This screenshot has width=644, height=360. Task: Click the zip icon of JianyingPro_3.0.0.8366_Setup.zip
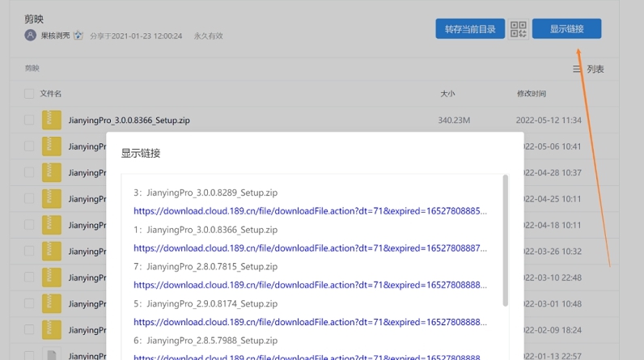pos(51,120)
